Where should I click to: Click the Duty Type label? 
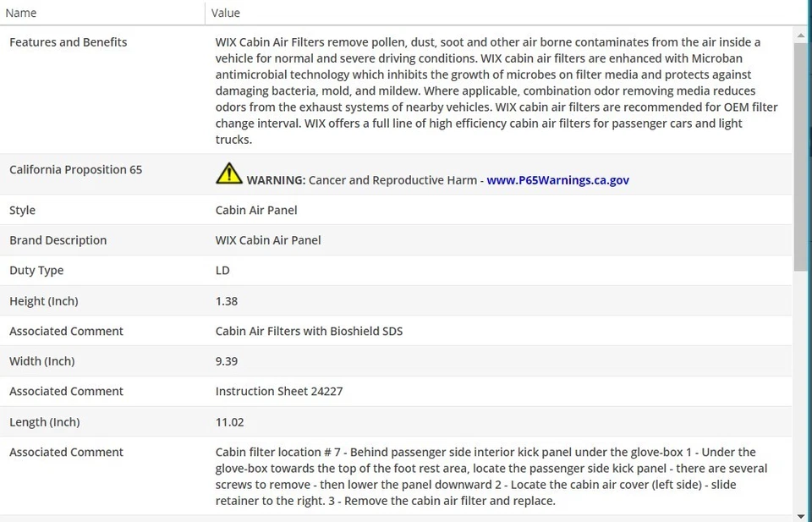[36, 271]
